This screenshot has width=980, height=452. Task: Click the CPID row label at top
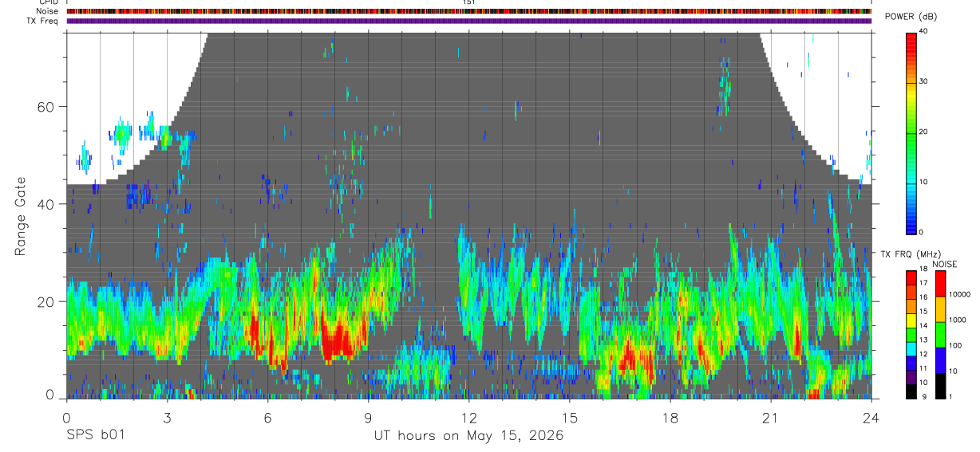tap(47, 2)
